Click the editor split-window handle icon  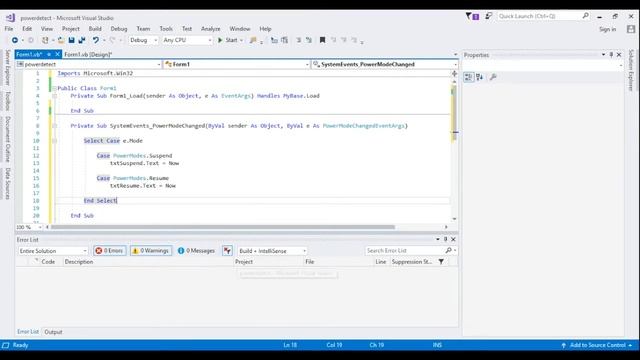pyautogui.click(x=454, y=73)
